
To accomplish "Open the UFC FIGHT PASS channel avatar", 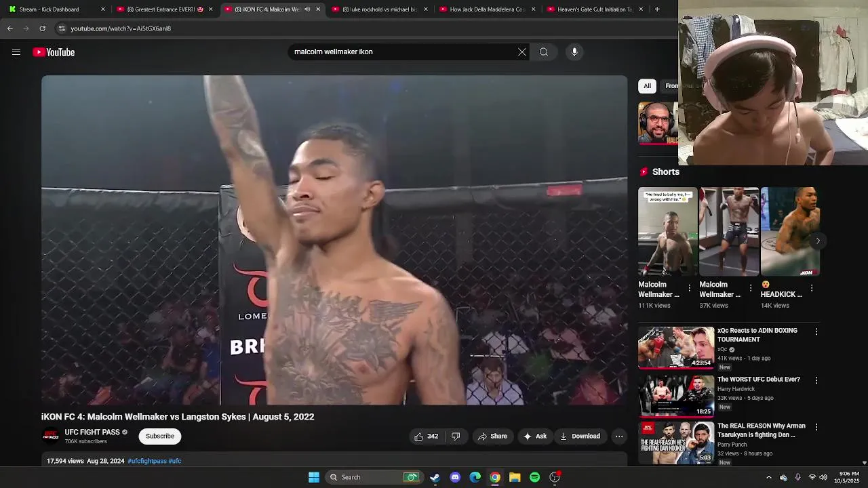I will [x=51, y=436].
